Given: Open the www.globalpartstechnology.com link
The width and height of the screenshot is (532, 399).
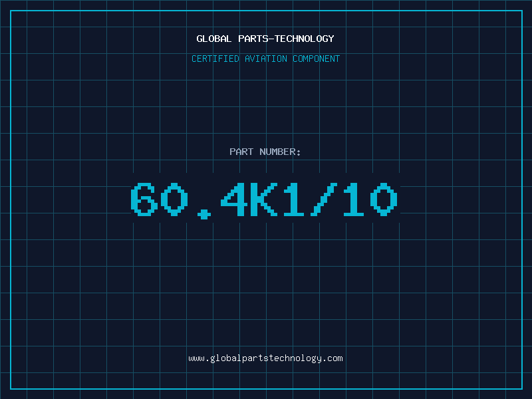Looking at the screenshot, I should [x=265, y=358].
